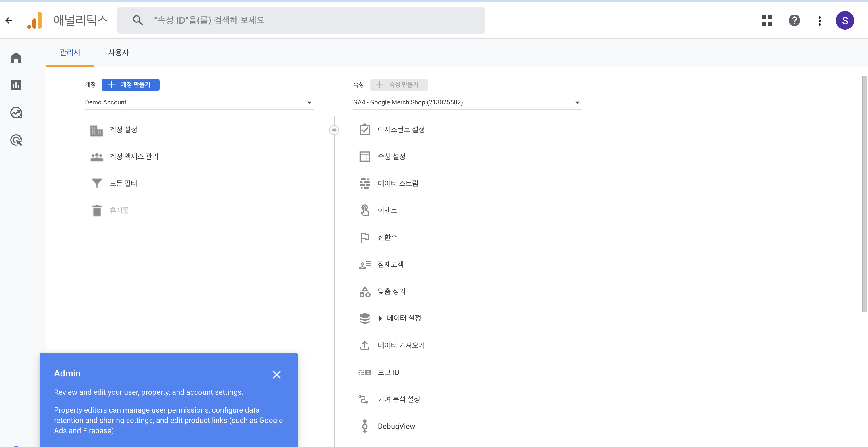
Task: Open the Reports bar-chart sidebar icon
Action: click(16, 85)
